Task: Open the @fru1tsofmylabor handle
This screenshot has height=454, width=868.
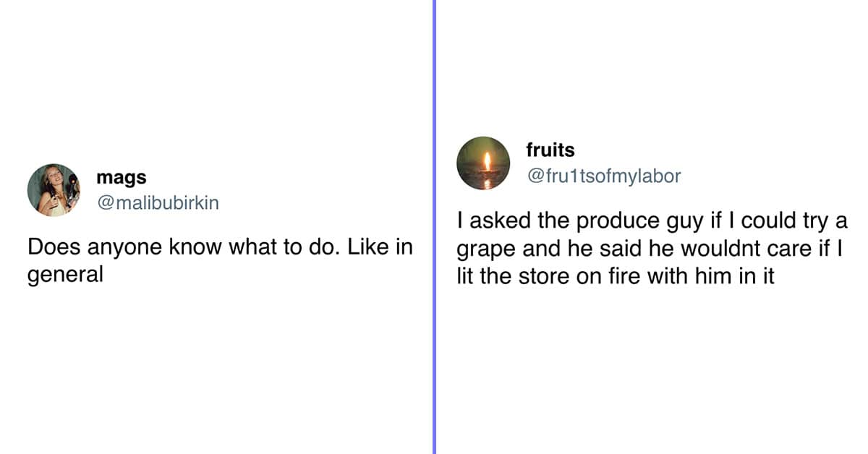Action: point(603,176)
